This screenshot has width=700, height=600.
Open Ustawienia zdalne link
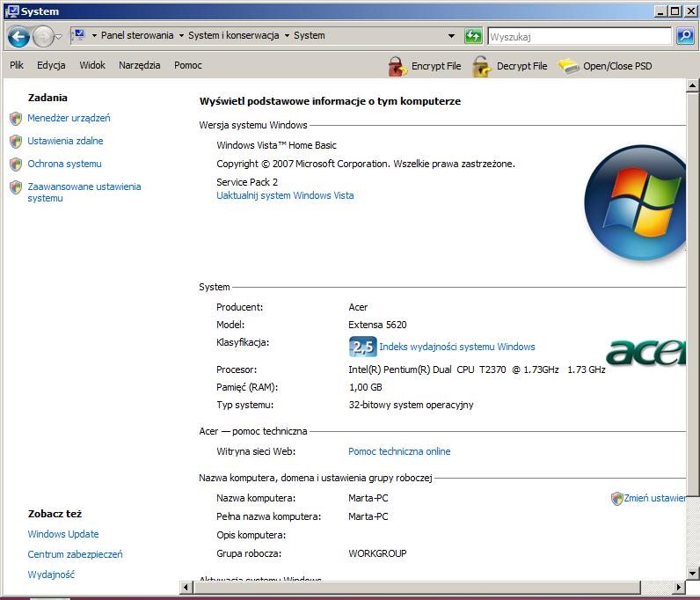pyautogui.click(x=65, y=141)
